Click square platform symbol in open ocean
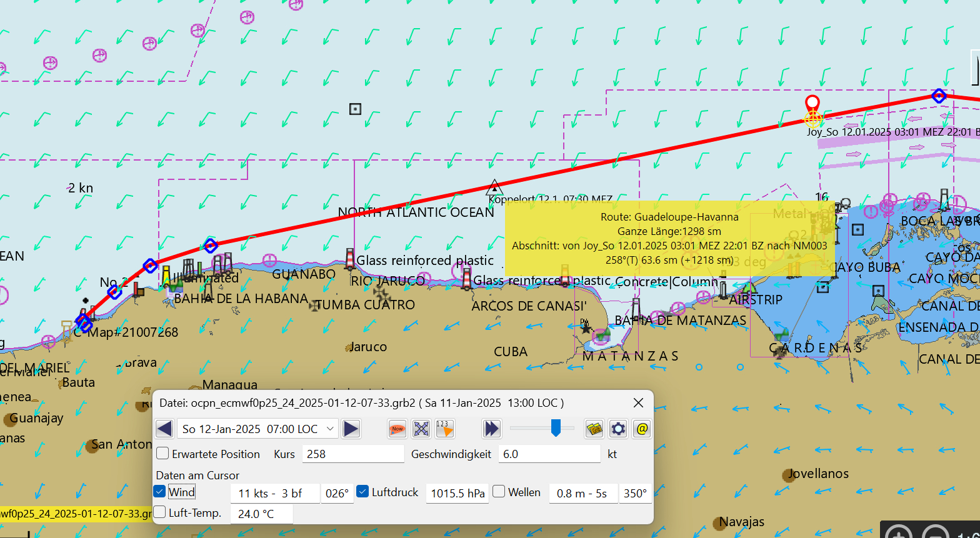 click(x=355, y=109)
